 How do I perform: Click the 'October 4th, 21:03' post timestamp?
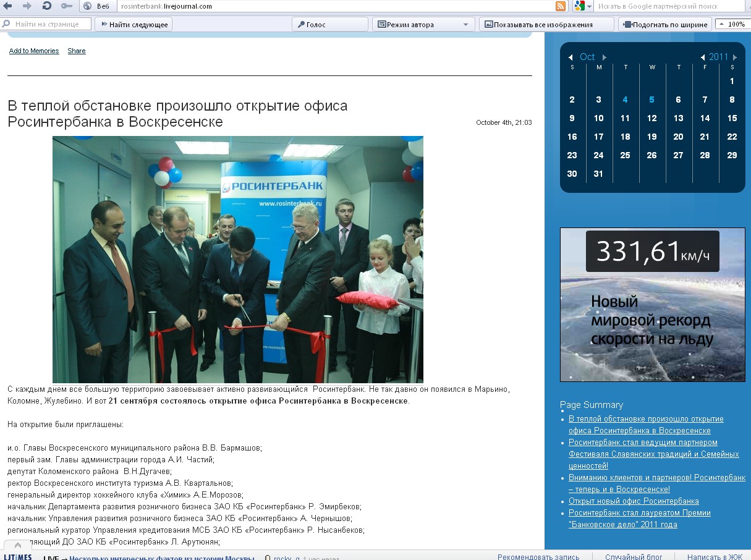pos(504,122)
